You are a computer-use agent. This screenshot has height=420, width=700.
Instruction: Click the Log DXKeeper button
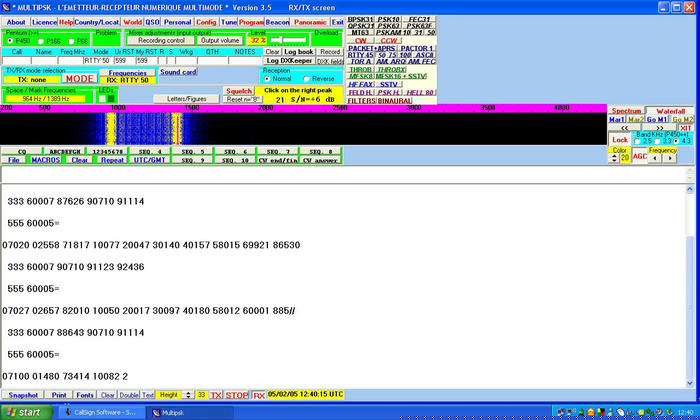point(289,61)
